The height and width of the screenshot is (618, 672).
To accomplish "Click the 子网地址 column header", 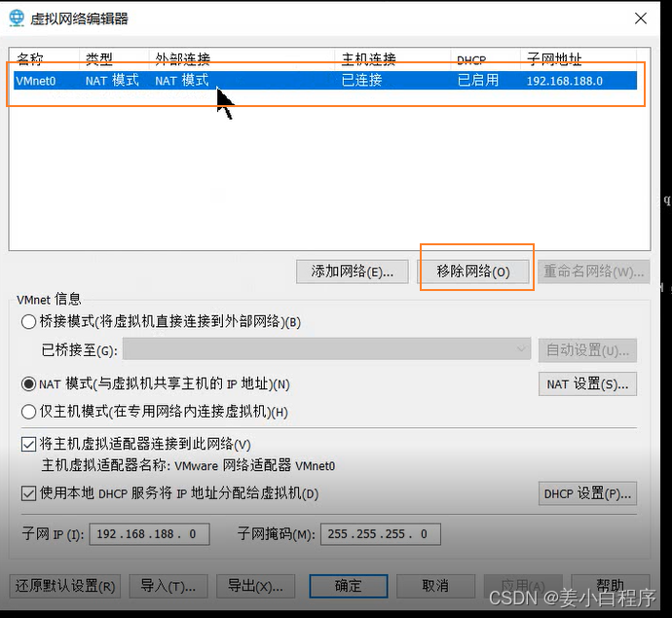I will coord(554,59).
